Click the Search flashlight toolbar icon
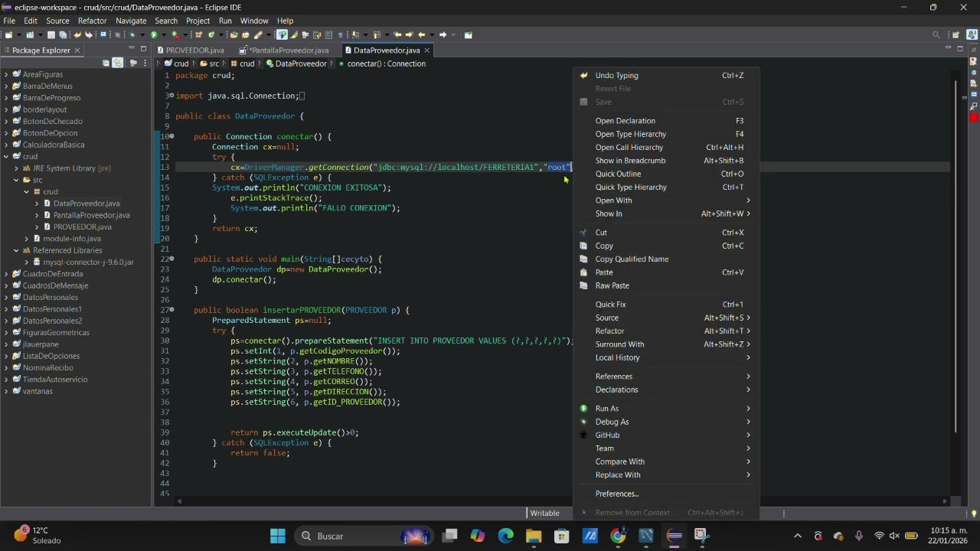The image size is (980, 551). click(x=258, y=34)
